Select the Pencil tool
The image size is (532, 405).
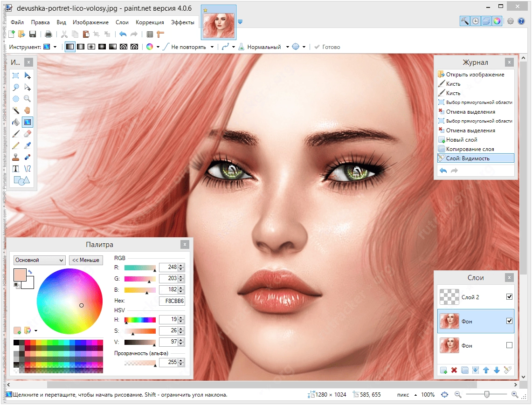15,145
